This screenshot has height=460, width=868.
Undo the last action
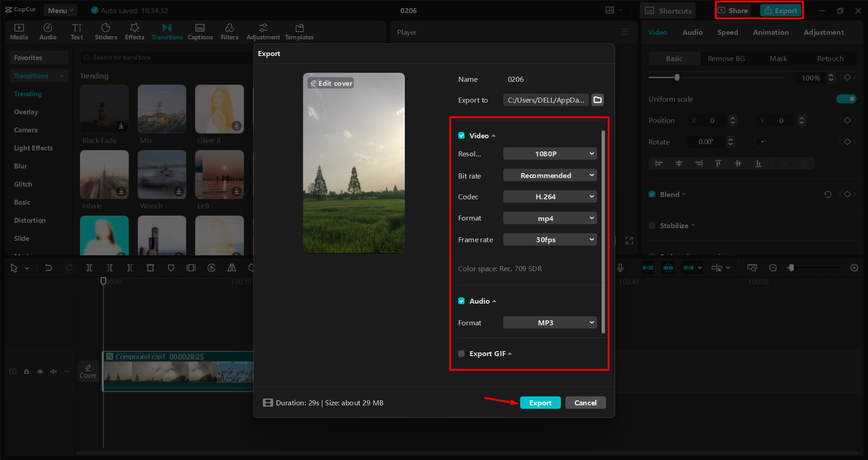[48, 268]
